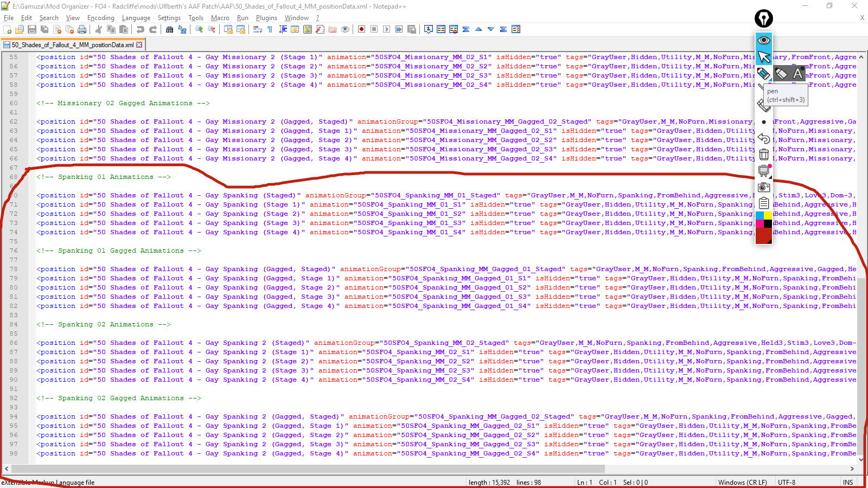
Task: Click the pen nib logo button
Action: click(764, 18)
